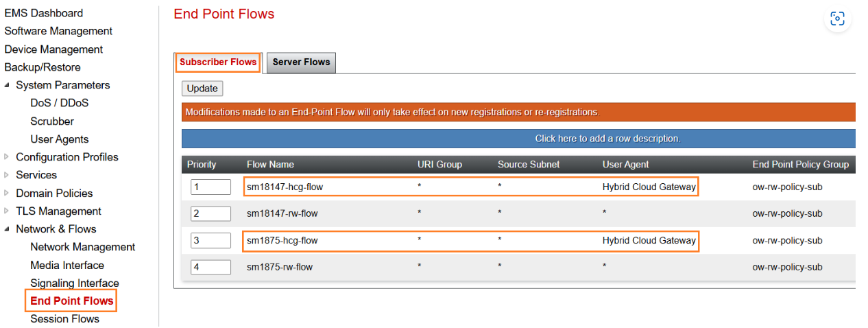Select Scrubber in the sidebar
Image resolution: width=868 pixels, height=328 pixels.
(52, 121)
